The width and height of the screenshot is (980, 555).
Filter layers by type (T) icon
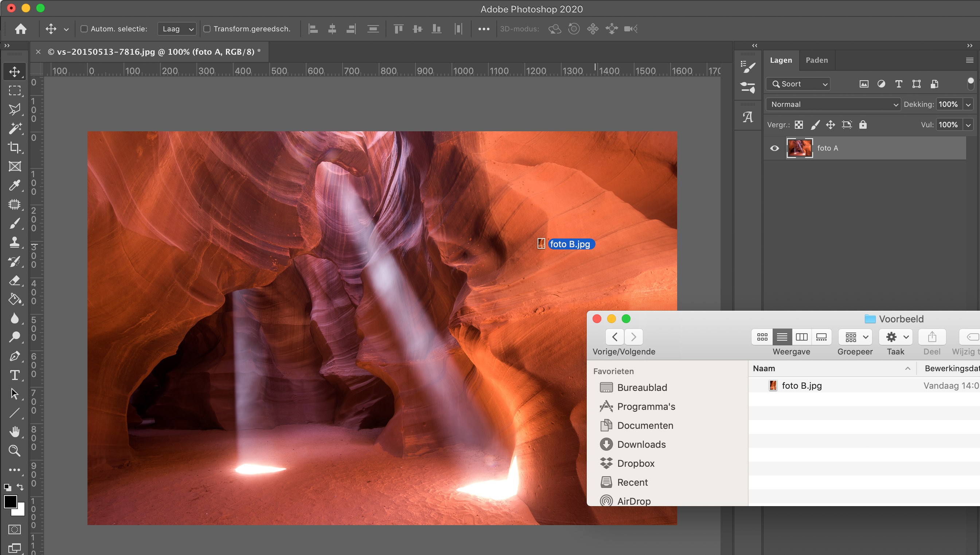click(898, 84)
